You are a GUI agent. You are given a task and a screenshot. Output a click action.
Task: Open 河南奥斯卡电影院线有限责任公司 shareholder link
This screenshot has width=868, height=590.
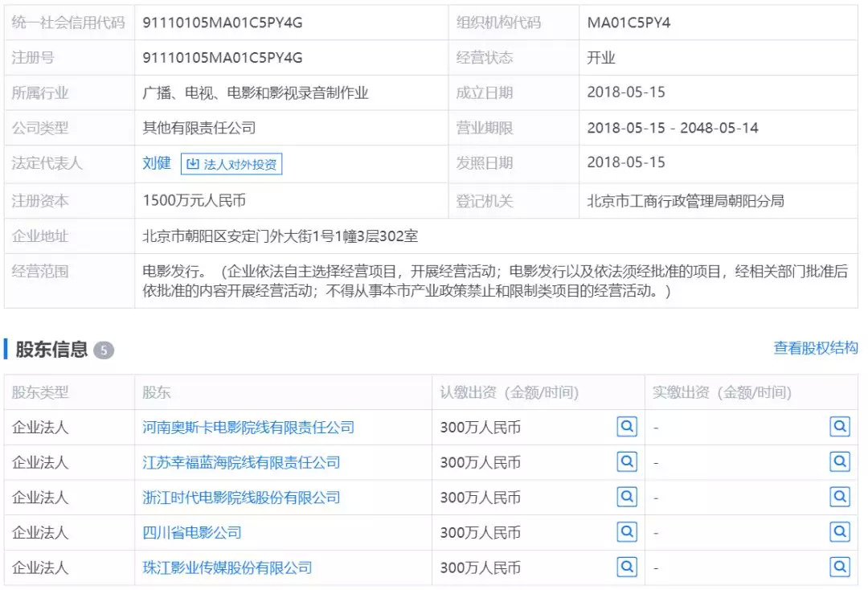[248, 428]
